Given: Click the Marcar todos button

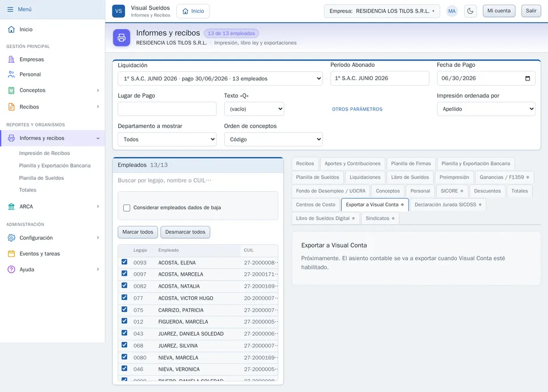Looking at the screenshot, I should (138, 232).
